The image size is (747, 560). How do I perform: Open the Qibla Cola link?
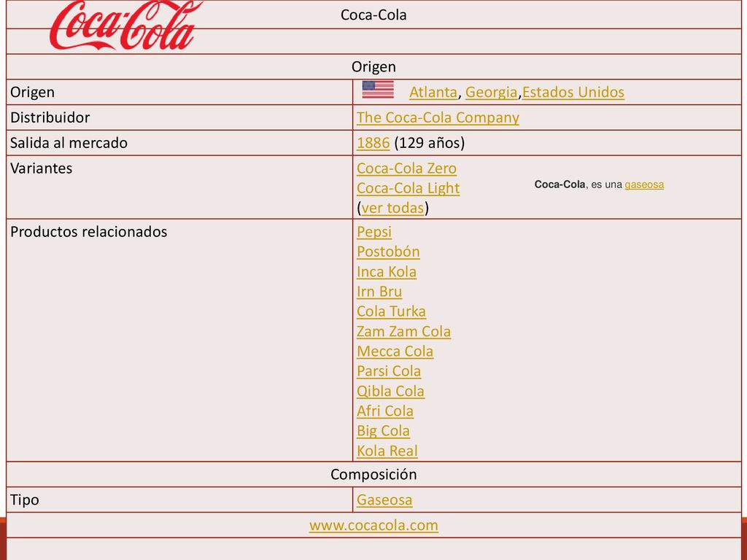[390, 391]
